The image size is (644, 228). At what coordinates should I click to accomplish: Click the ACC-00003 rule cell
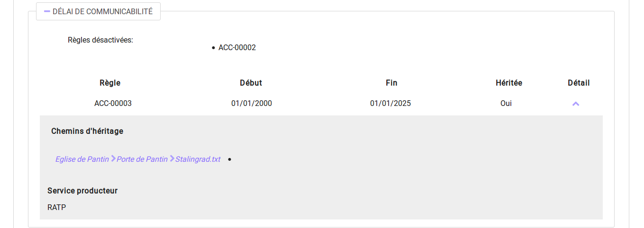(x=113, y=103)
